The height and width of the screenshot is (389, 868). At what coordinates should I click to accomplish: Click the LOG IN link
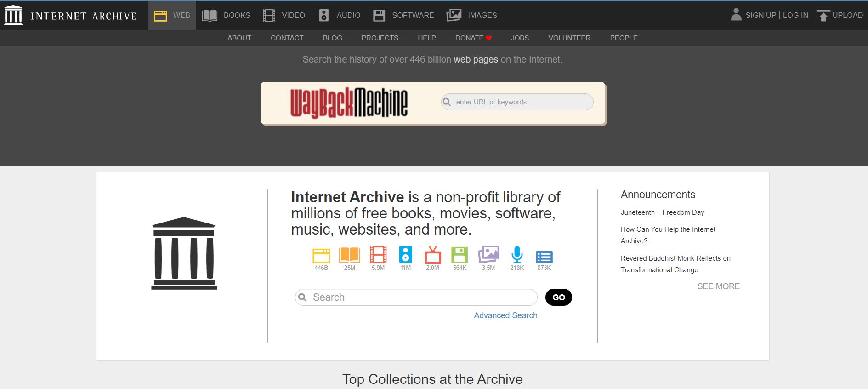pos(795,15)
